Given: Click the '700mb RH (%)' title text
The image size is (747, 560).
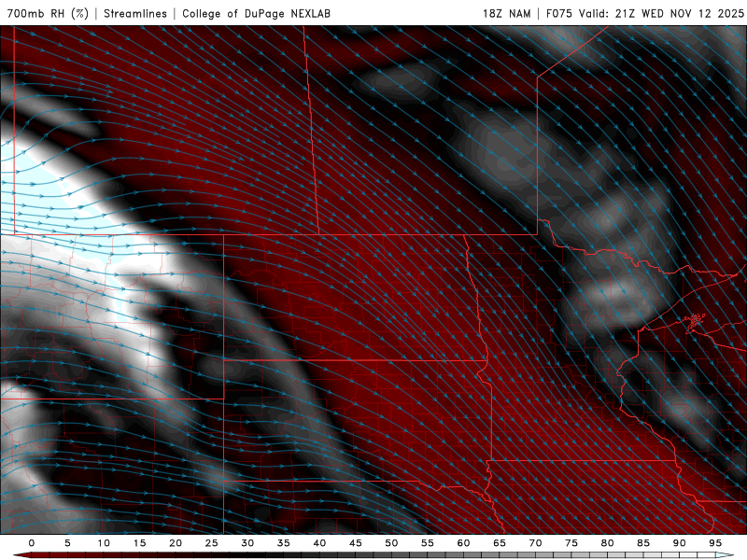Looking at the screenshot, I should coord(48,13).
